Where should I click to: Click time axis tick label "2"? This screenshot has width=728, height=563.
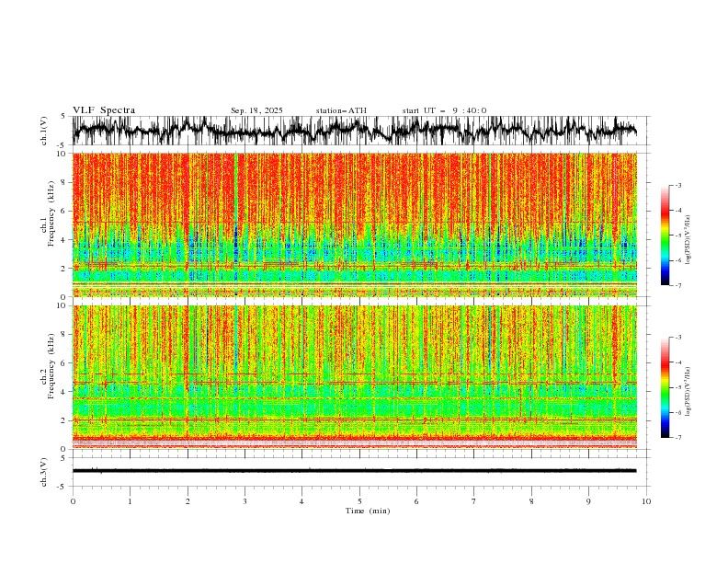[188, 501]
